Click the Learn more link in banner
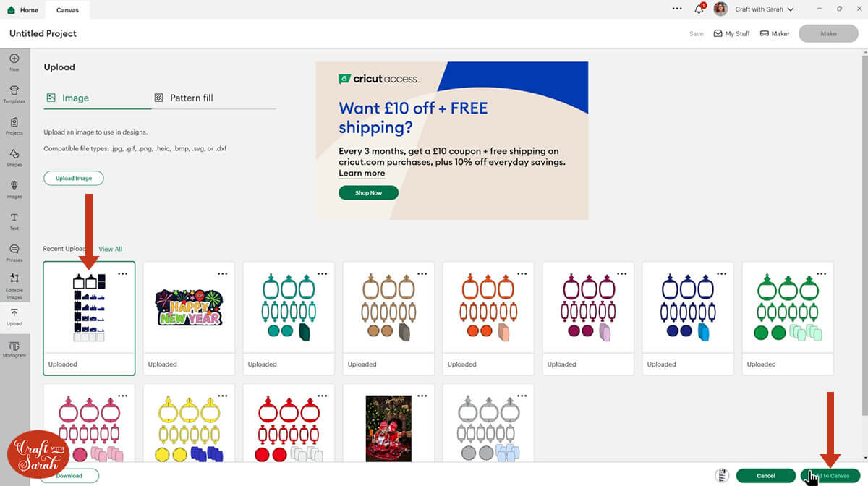The image size is (868, 486). coord(362,174)
